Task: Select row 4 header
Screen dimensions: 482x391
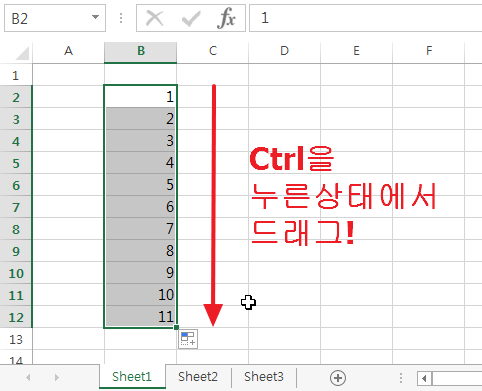Action: [x=16, y=141]
